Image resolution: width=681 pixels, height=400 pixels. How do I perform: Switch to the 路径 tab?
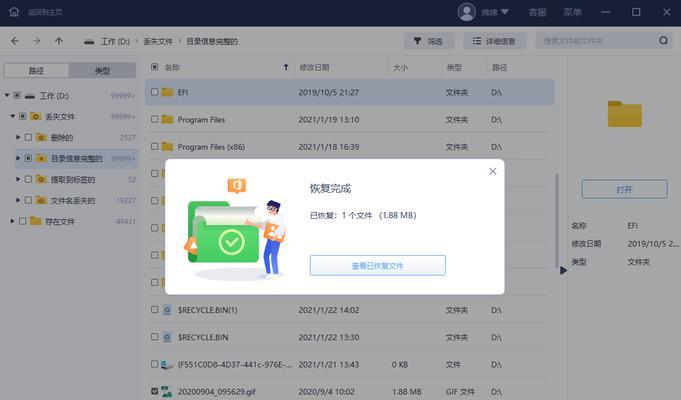36,70
